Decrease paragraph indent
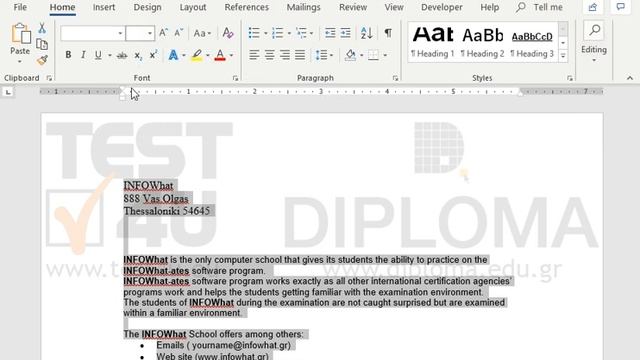This screenshot has height=360, width=640. coord(330,33)
